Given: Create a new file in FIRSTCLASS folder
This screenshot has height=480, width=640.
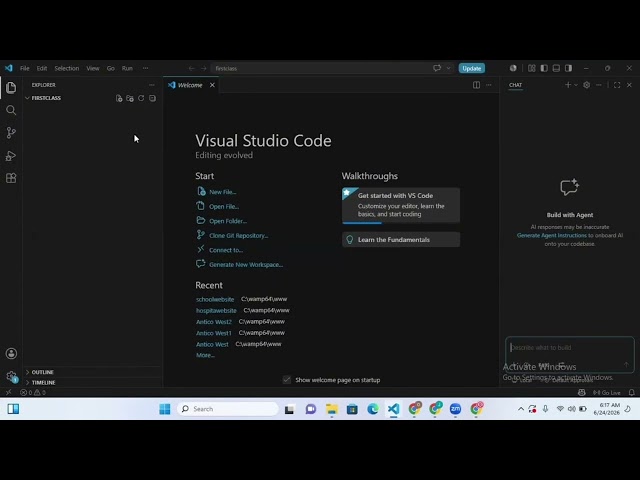Looking at the screenshot, I should (119, 98).
